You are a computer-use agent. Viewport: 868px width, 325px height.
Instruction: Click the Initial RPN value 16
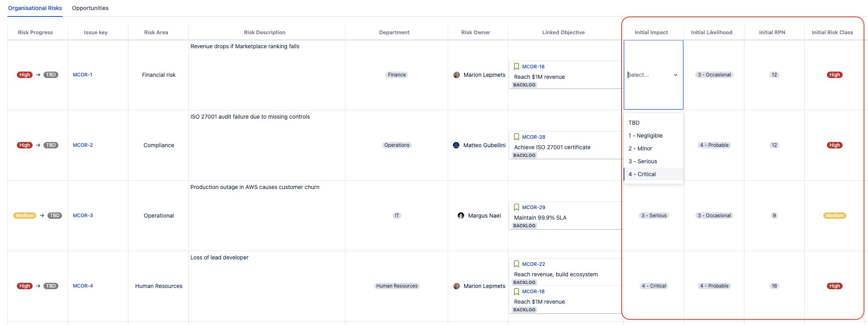click(774, 286)
